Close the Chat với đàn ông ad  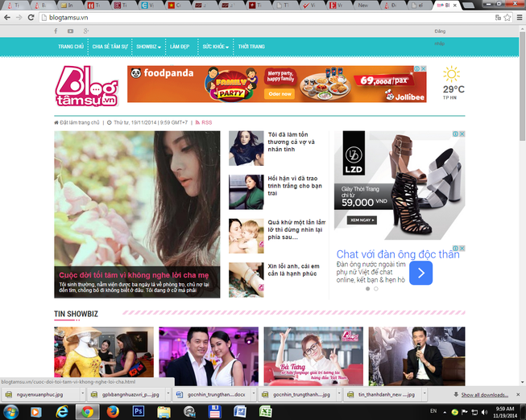[462, 248]
